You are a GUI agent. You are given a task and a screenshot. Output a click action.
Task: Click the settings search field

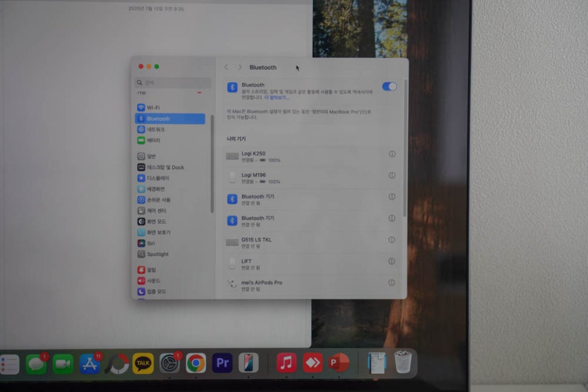(x=173, y=83)
